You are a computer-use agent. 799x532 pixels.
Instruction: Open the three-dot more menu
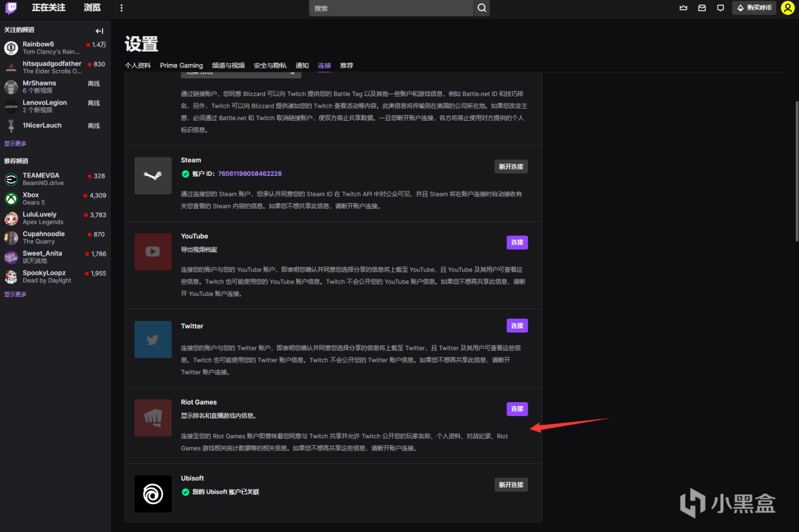(122, 8)
